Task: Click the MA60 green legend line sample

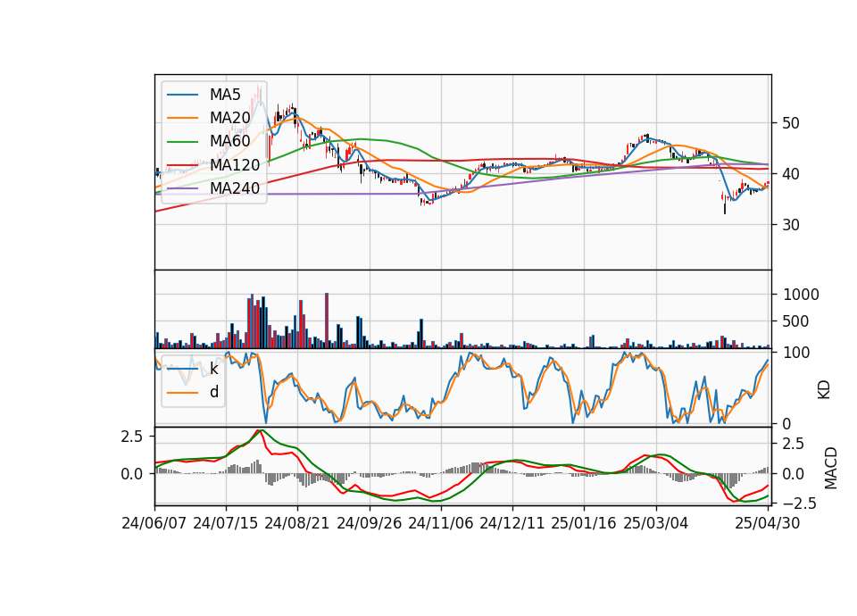Action: coord(183,141)
